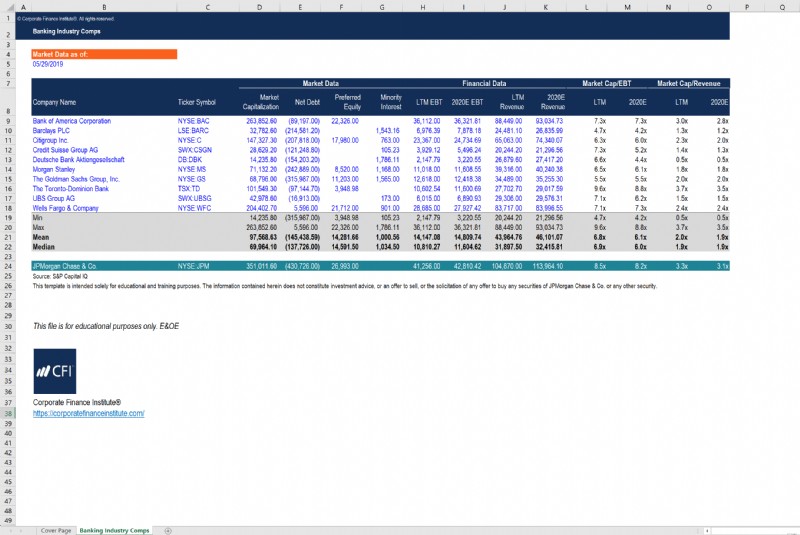Image resolution: width=800 pixels, height=535 pixels.
Task: Select 'The Goldman Sachs Group, Inc.' cell
Action: pos(76,180)
